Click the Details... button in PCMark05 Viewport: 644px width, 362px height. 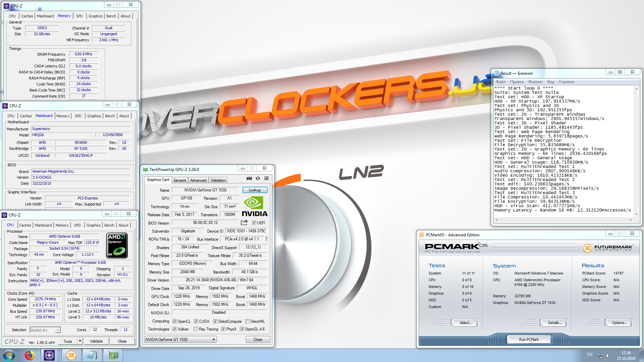554,323
